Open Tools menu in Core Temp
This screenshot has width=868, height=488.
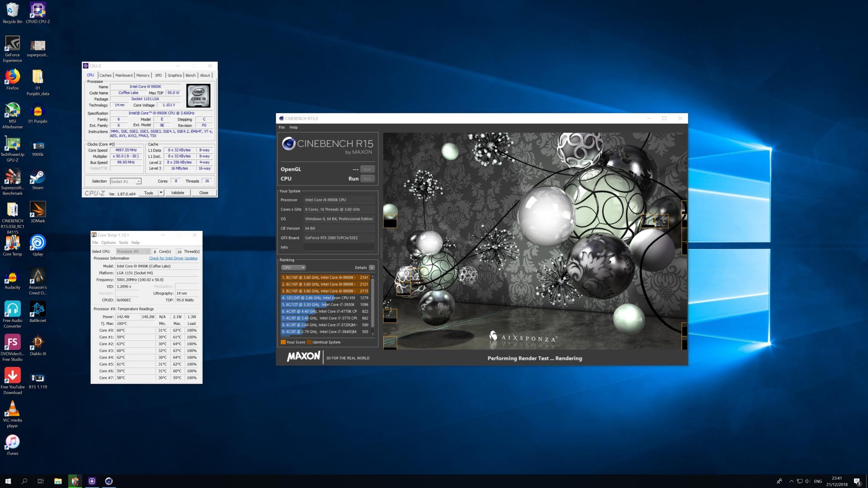(123, 243)
